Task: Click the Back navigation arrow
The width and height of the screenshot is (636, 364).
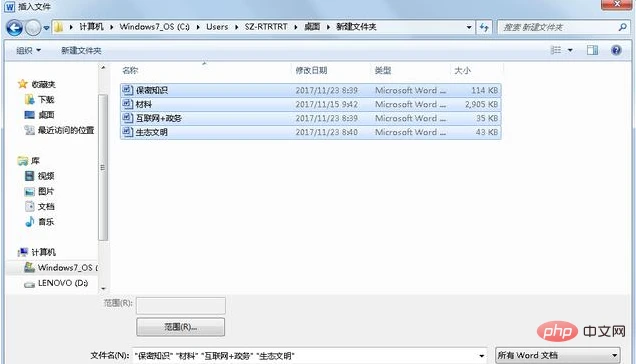Action: (x=14, y=28)
